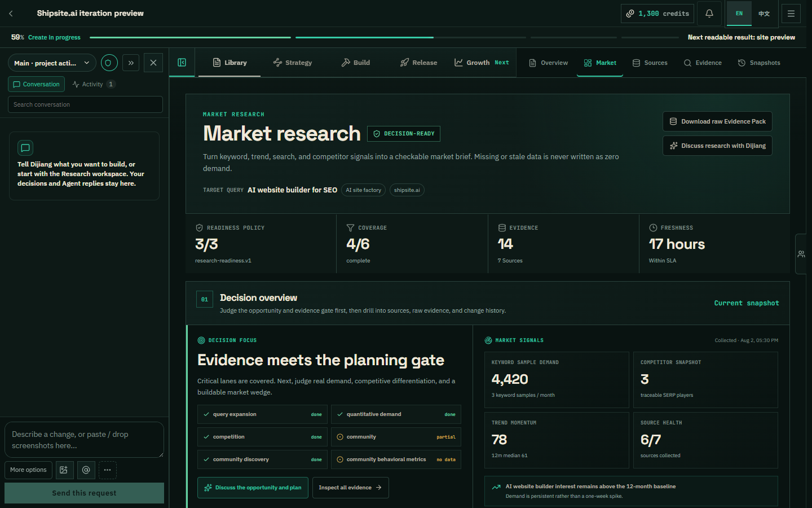Viewport: 812px width, 508px height.
Task: Open the Build tab
Action: (356, 63)
